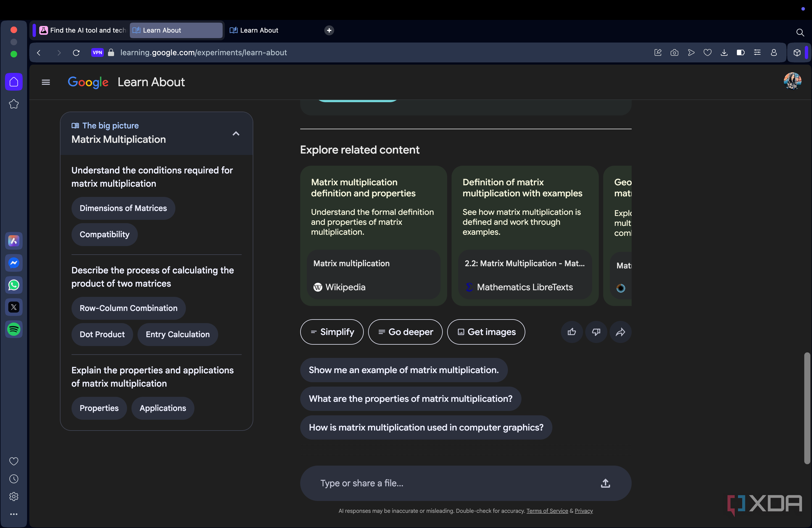
Task: Click the thumbs down feedback icon
Action: [x=596, y=332]
